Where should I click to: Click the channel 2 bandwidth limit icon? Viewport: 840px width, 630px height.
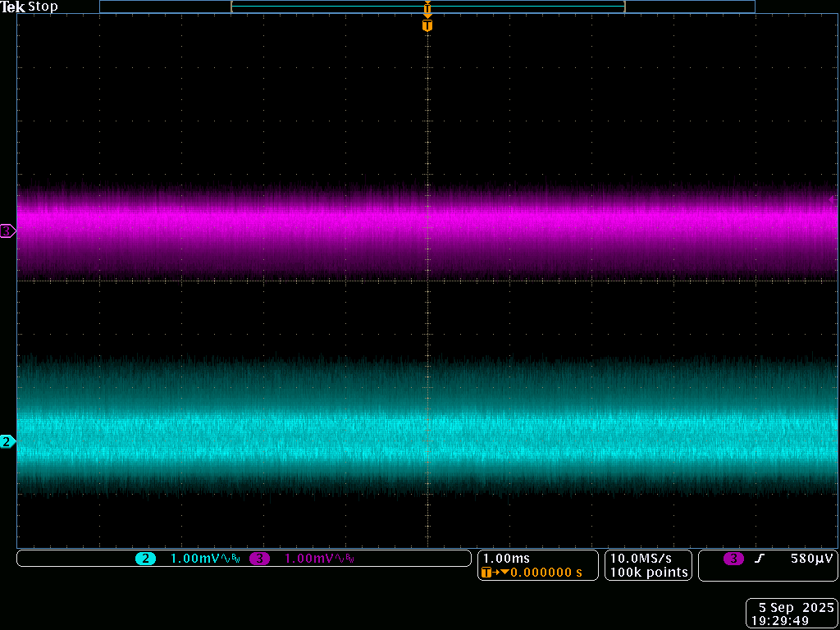point(234,559)
